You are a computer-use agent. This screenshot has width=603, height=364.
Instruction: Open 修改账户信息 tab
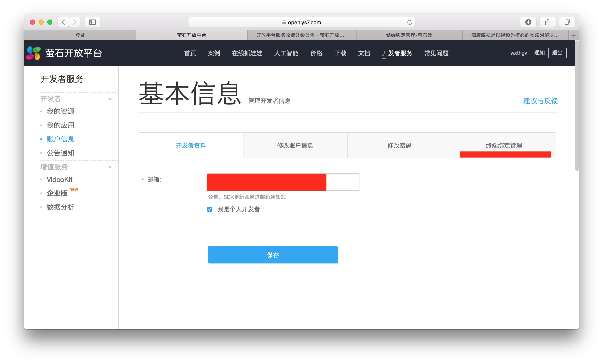[x=295, y=145]
